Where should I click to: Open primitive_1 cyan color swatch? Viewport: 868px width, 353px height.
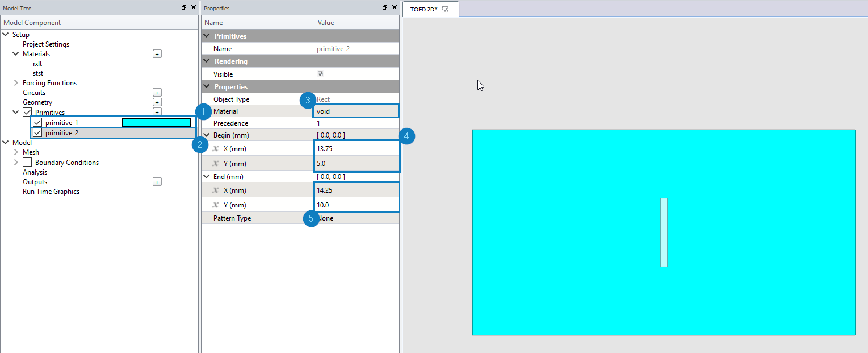pos(156,123)
